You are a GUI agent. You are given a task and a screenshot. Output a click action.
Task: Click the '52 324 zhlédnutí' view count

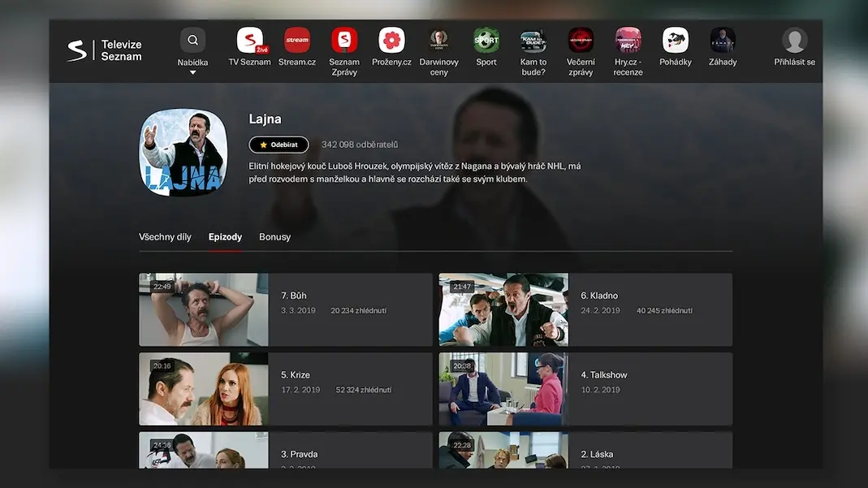(364, 390)
